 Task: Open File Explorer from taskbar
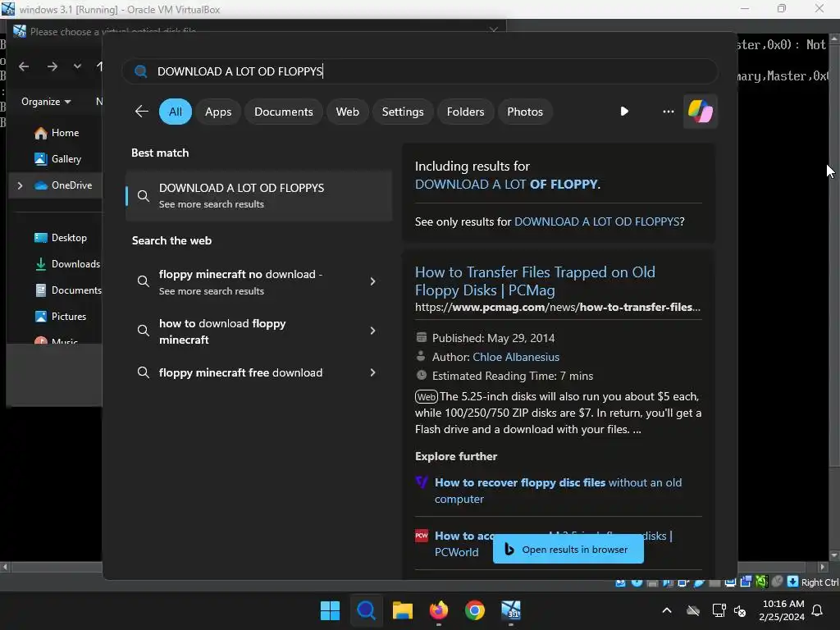(402, 610)
